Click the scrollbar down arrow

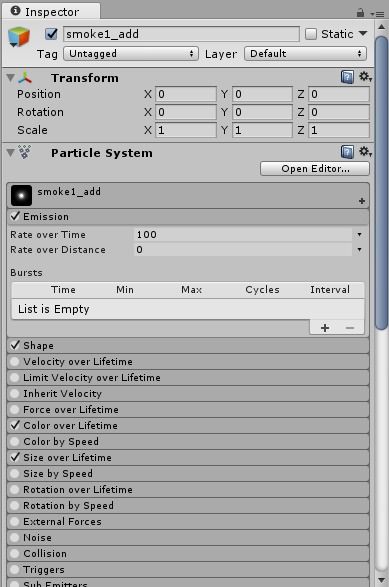[x=382, y=580]
